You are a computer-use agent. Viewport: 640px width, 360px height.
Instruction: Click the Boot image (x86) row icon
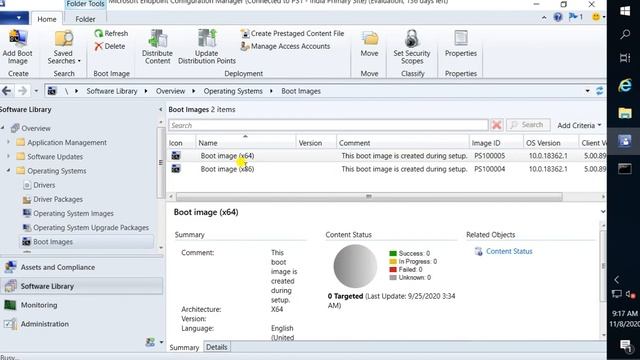(x=176, y=169)
